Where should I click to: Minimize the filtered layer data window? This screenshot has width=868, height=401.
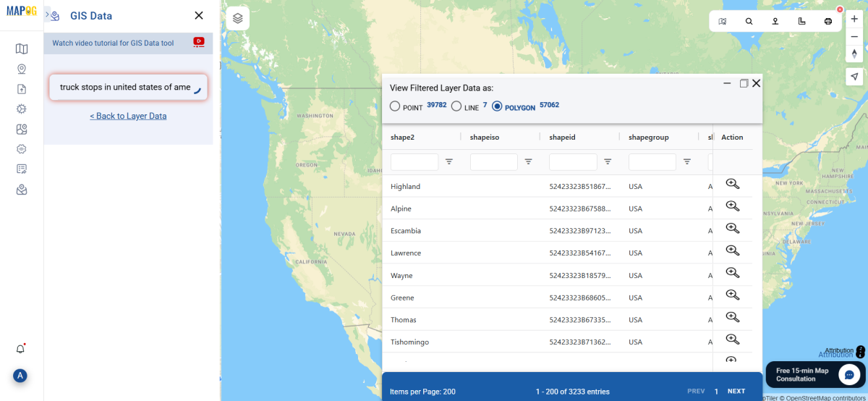(728, 83)
